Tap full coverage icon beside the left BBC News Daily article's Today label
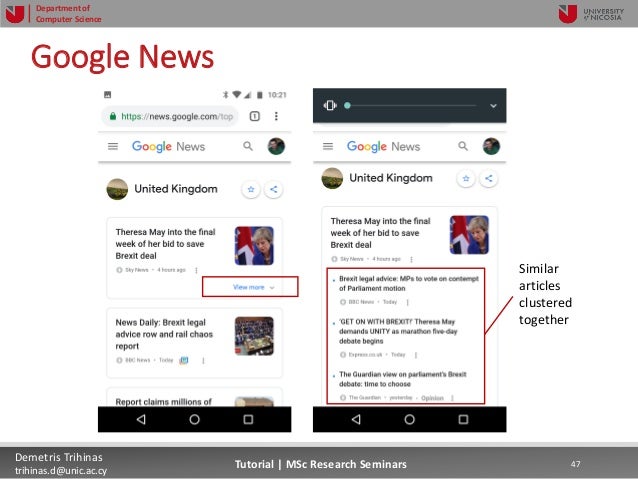 184,361
